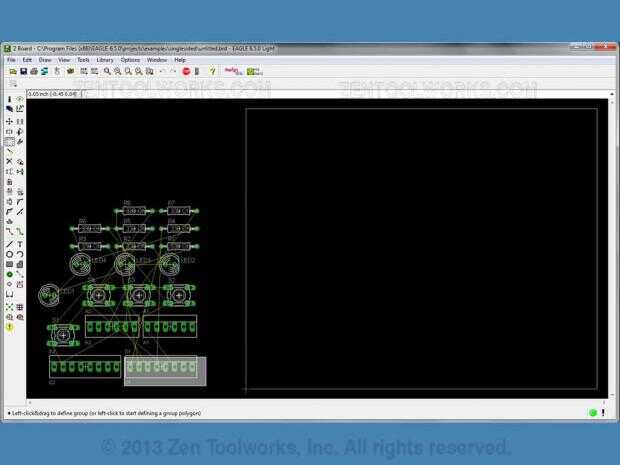Select the Text T tool

click(20, 244)
